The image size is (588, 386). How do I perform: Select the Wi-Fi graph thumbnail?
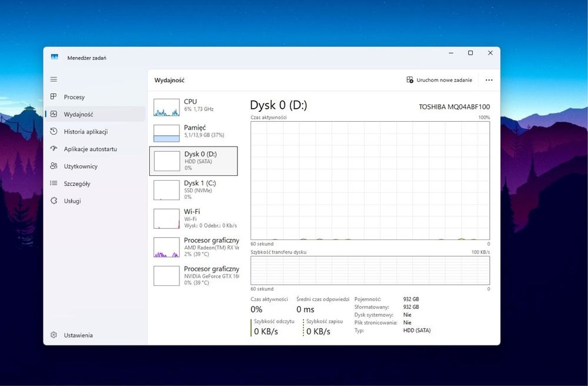point(166,219)
